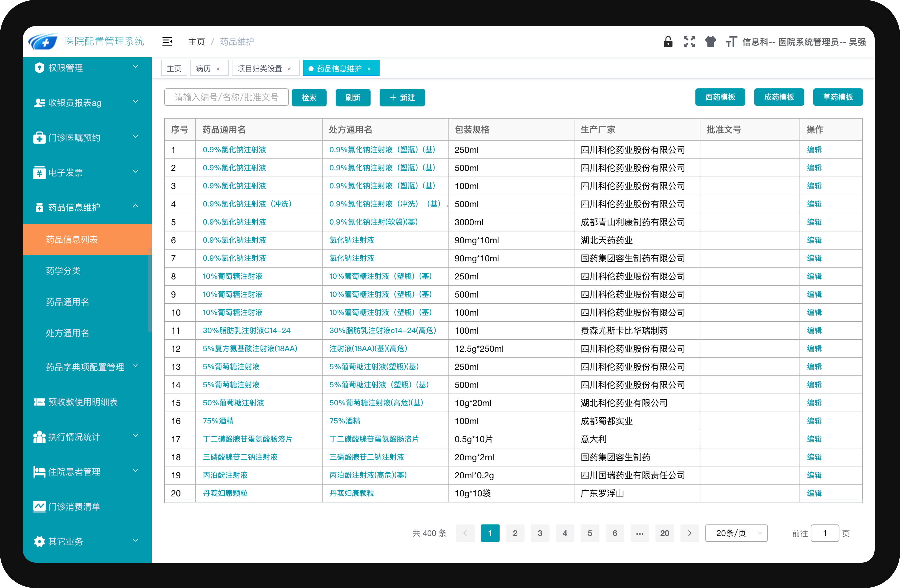Click the lock screen icon

(668, 42)
